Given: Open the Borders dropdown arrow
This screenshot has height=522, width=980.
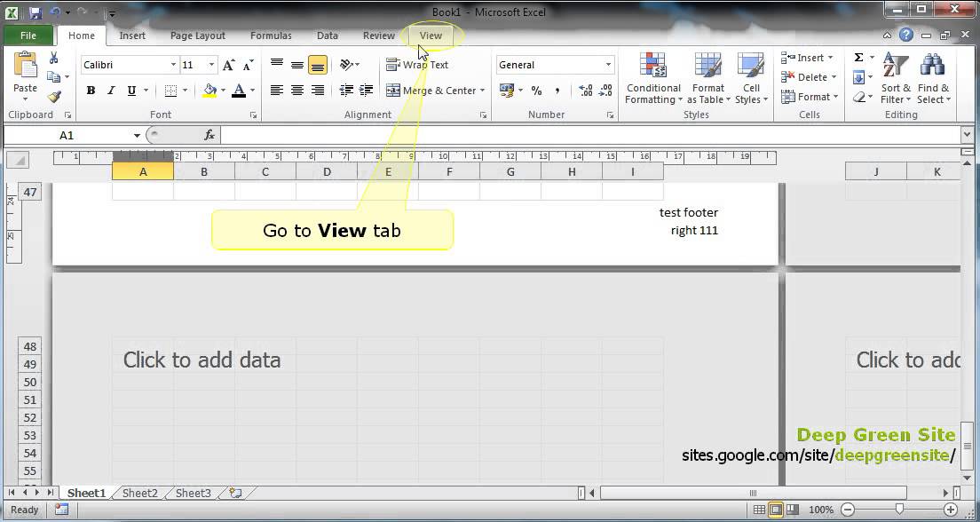Looking at the screenshot, I should coord(185,91).
